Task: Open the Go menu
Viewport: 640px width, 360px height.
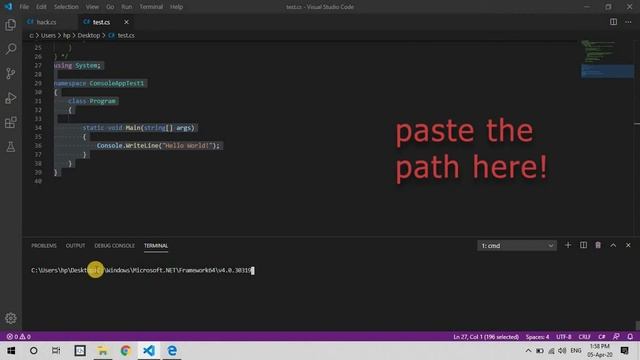Action: [x=110, y=7]
